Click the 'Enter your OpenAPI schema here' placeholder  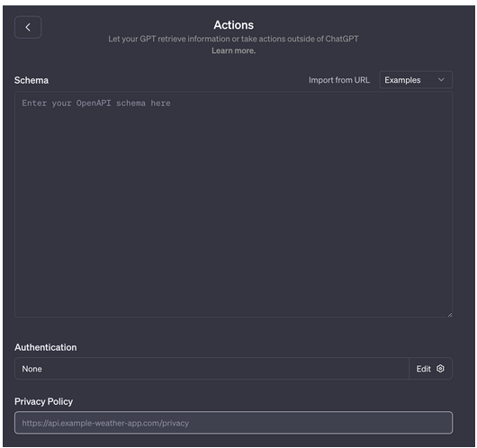coord(96,103)
